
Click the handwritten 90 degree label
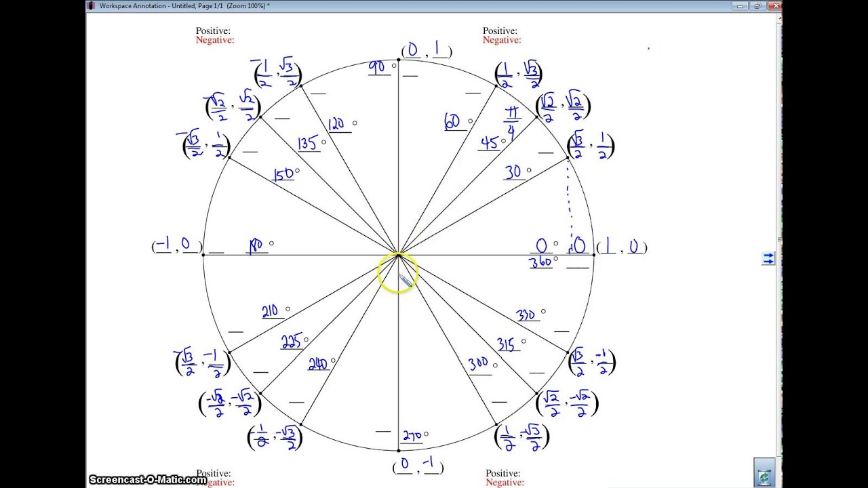pyautogui.click(x=377, y=67)
